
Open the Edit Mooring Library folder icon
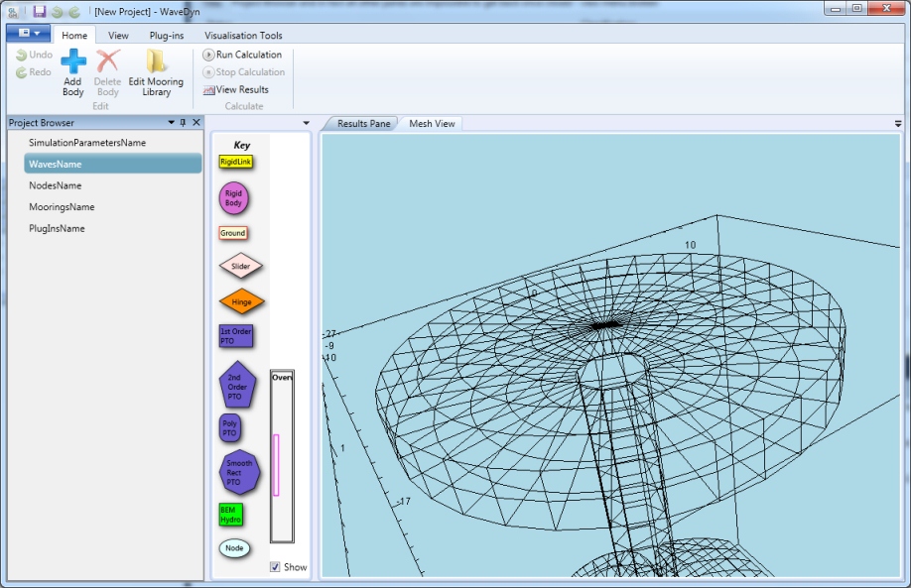(x=156, y=61)
